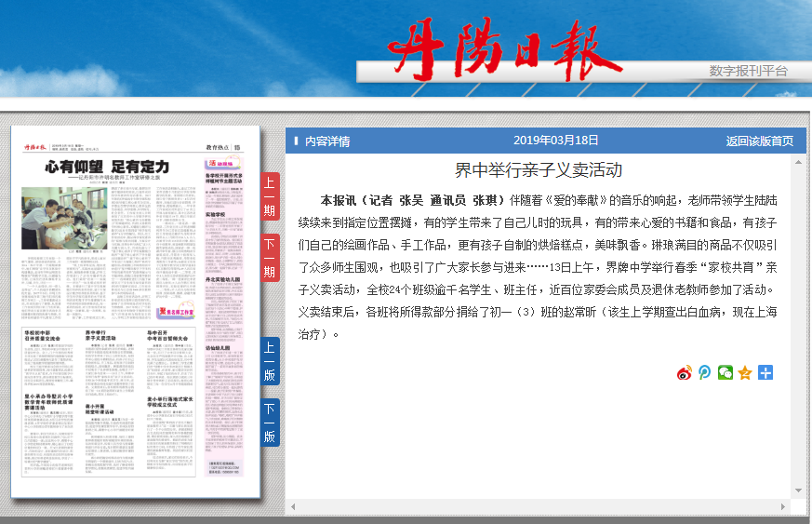Go to next page 下一版

pyautogui.click(x=270, y=423)
